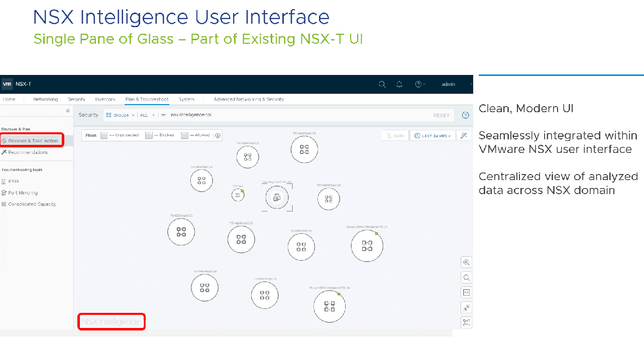
Task: Collapse the left sidebar with double chevron
Action: (68, 111)
